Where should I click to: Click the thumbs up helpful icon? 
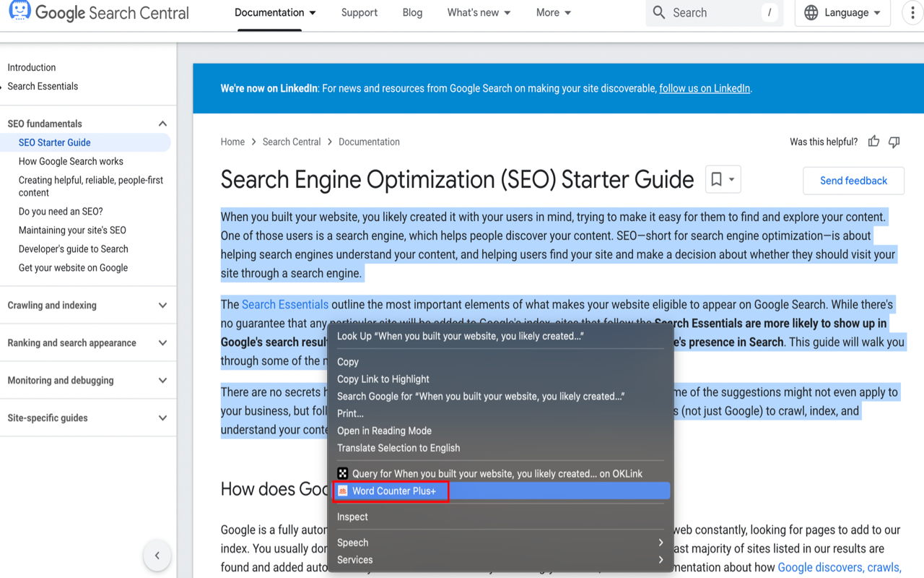coord(873,142)
